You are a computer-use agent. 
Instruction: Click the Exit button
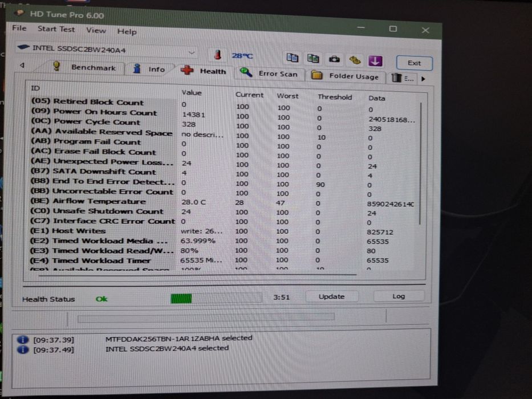(x=415, y=63)
